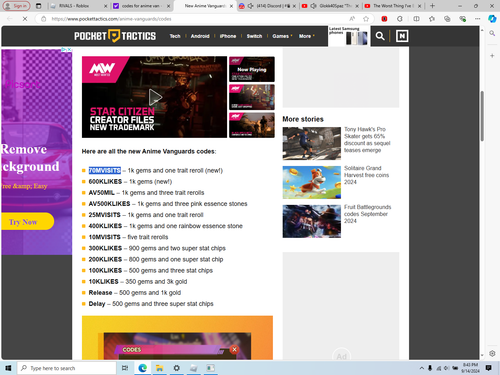Open File Explorer from taskbar
The height and width of the screenshot is (375, 500).
point(159,368)
